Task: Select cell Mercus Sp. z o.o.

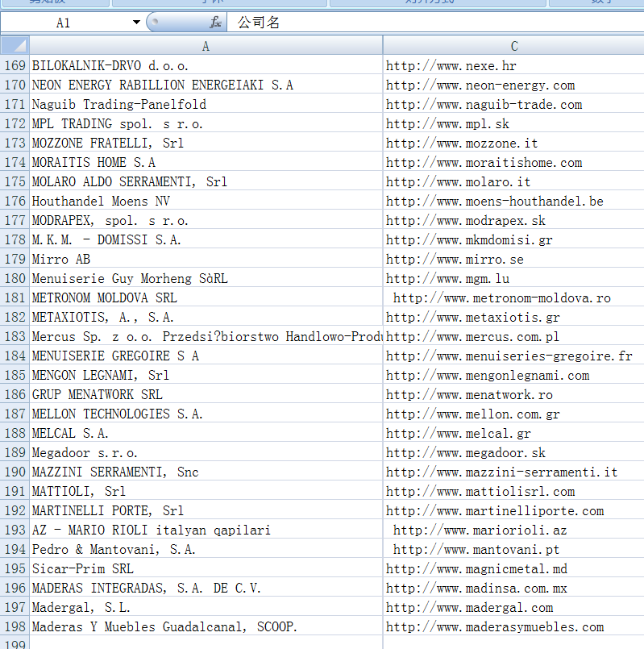Action: 206,336
